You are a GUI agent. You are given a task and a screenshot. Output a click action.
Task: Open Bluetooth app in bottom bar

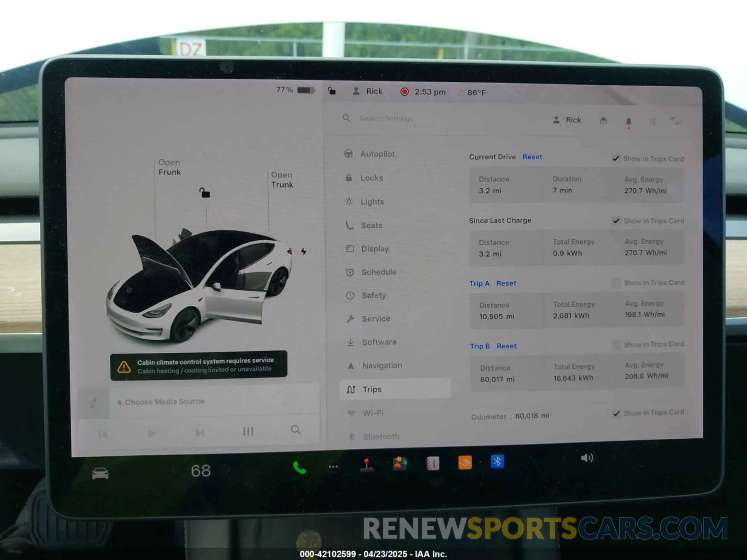(497, 462)
